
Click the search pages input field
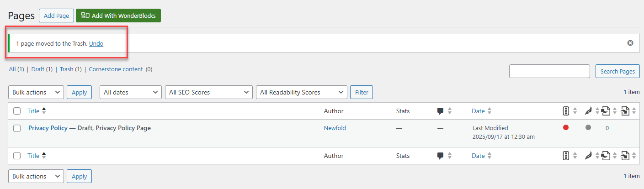549,71
